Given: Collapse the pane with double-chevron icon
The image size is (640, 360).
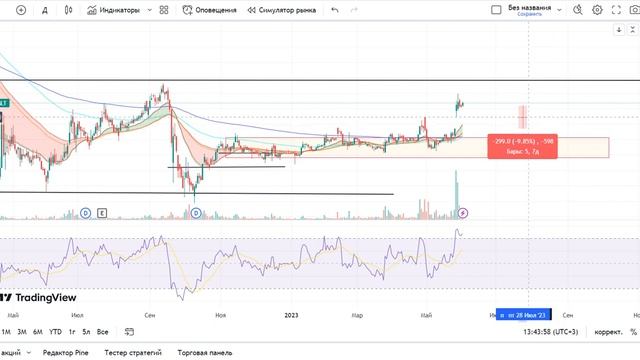Looking at the screenshot, I should [632, 30].
